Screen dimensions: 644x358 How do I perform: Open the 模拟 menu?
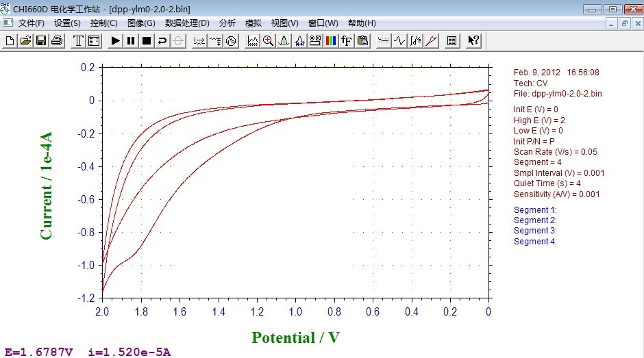point(253,23)
